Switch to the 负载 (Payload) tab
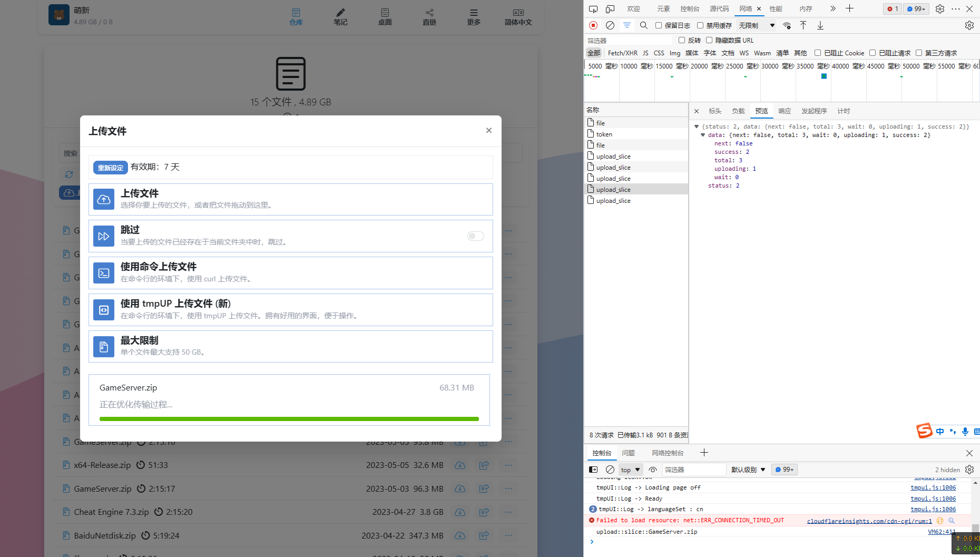 pos(738,111)
